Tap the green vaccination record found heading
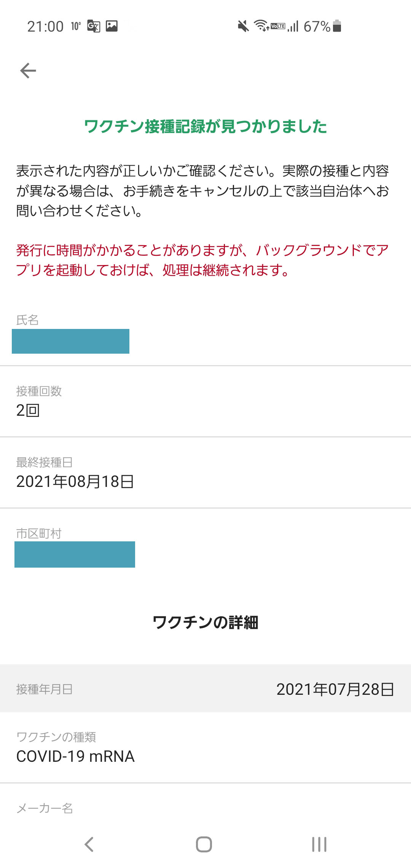This screenshot has width=411, height=868. [x=205, y=126]
